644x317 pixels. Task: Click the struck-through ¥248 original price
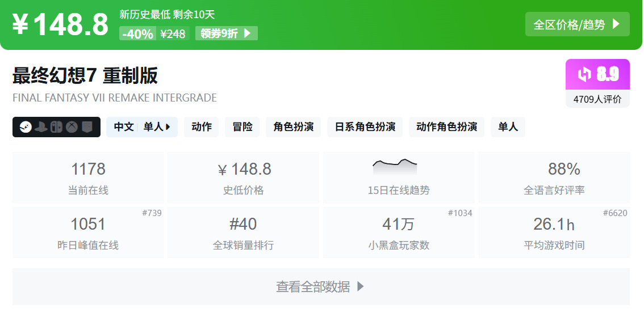click(173, 33)
